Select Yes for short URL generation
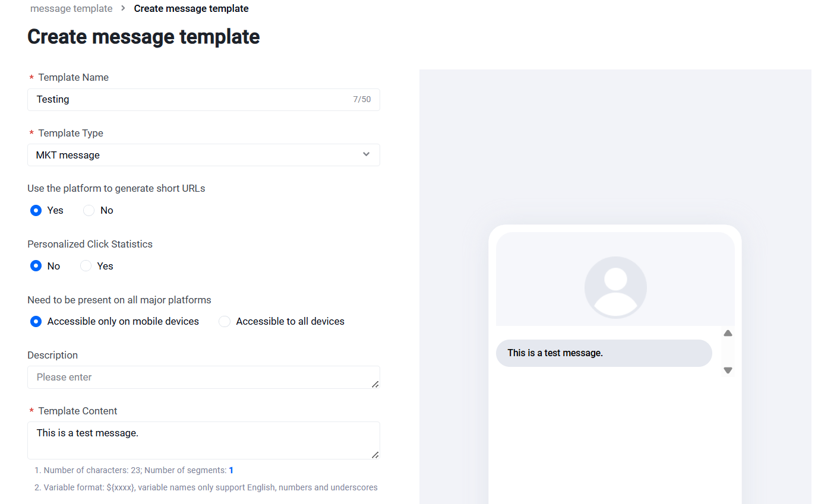The height and width of the screenshot is (504, 818). coord(36,210)
